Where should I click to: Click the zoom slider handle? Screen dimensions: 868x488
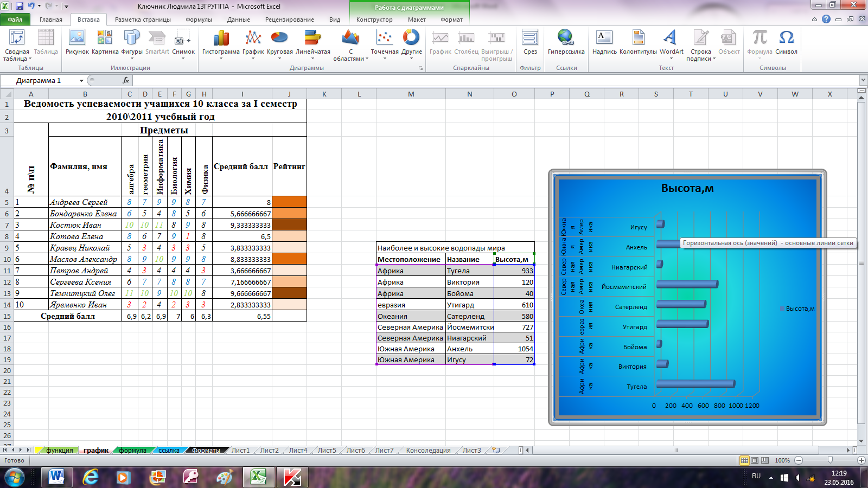(x=830, y=460)
